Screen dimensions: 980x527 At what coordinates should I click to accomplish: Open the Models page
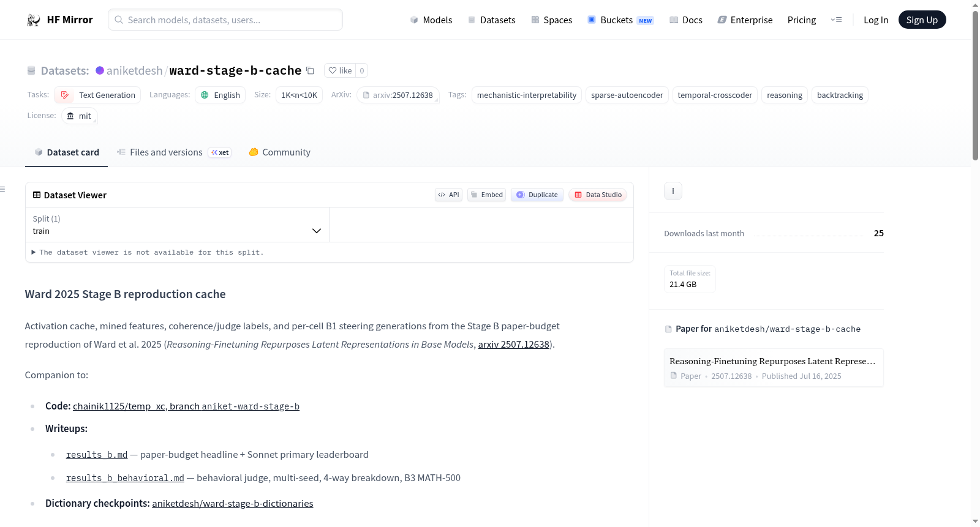click(431, 20)
